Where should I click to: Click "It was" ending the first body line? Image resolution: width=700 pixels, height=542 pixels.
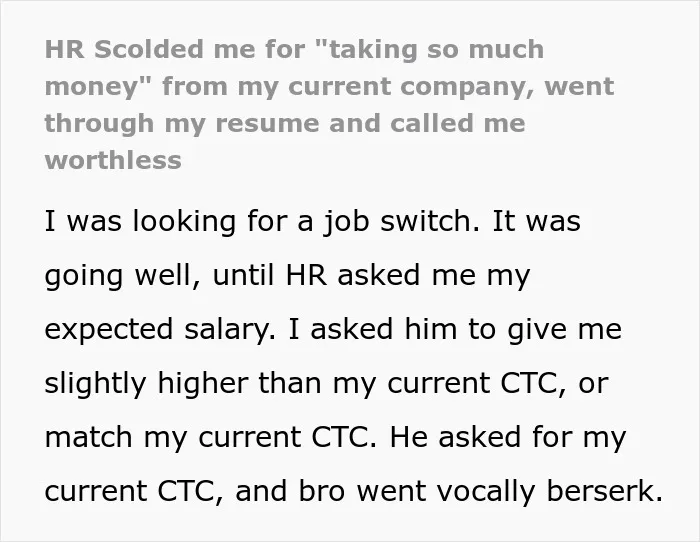pyautogui.click(x=536, y=221)
